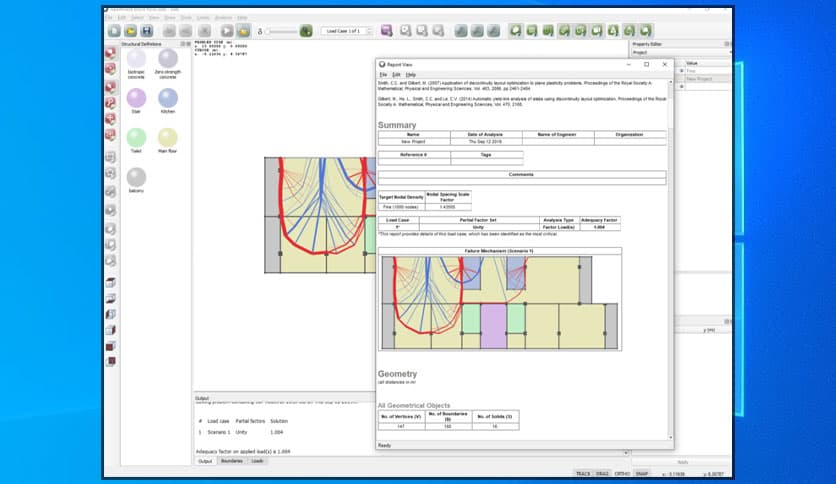Click the topmost red draw tool in left sidebar
This screenshot has height=484, width=836.
pos(110,53)
